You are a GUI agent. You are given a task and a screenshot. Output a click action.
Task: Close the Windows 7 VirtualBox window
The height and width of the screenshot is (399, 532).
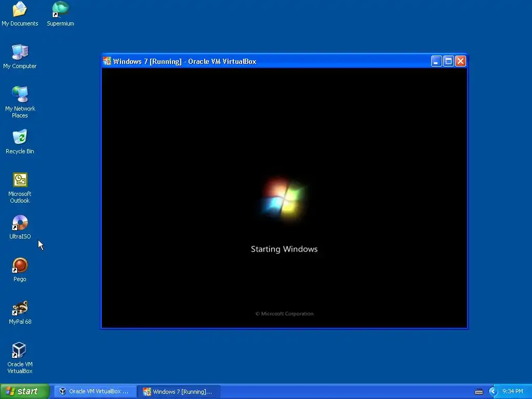pos(460,61)
